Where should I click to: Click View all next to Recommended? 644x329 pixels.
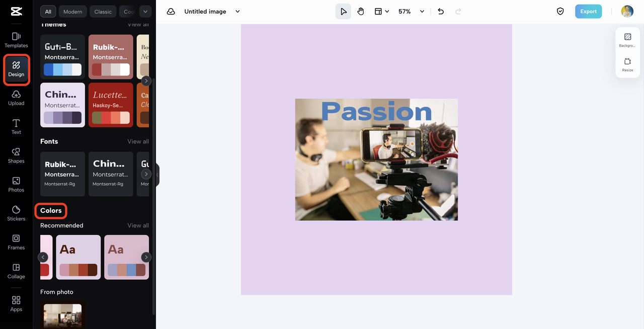click(138, 225)
